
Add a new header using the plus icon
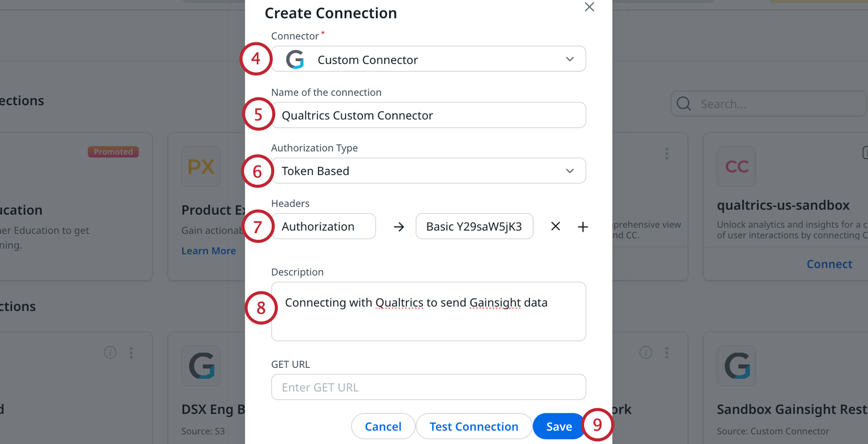[x=583, y=226]
